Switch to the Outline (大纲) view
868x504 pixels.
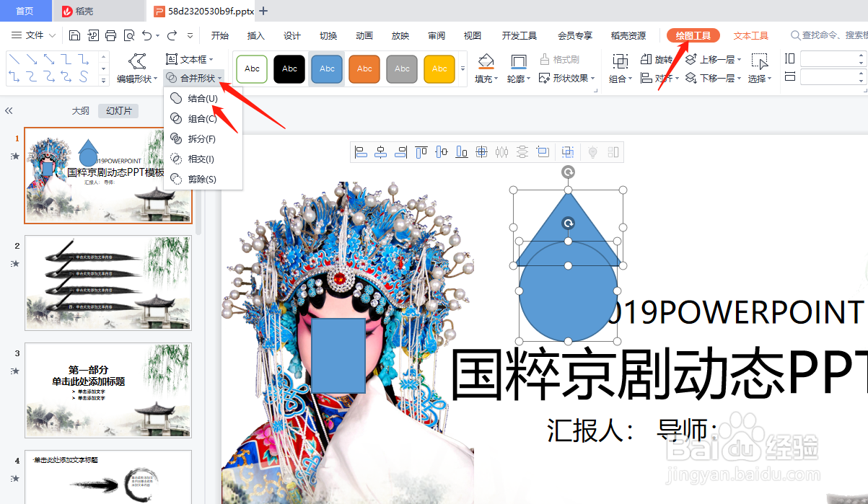81,111
